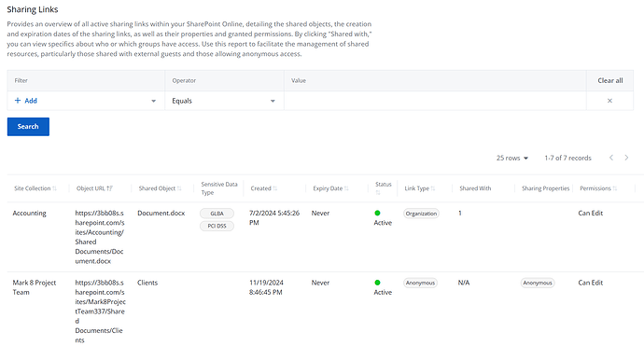Click the Document.docx shared object cell
The image size is (644, 346).
[161, 213]
